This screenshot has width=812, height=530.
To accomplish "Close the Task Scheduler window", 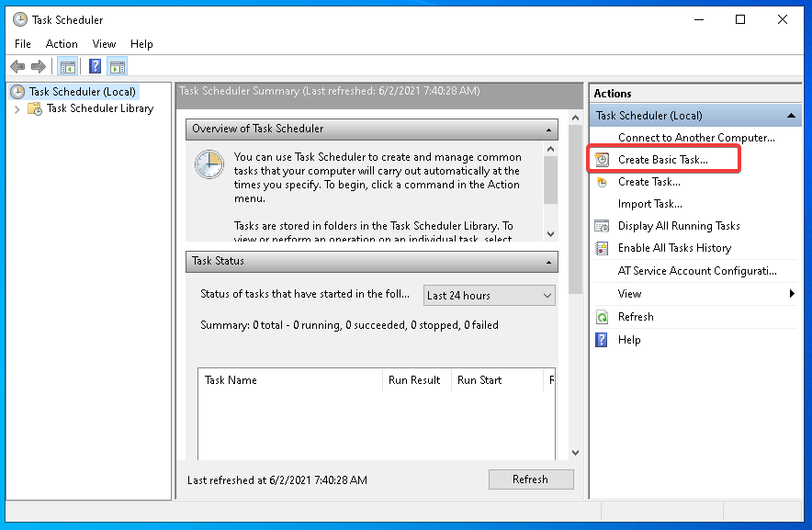I will pos(783,19).
